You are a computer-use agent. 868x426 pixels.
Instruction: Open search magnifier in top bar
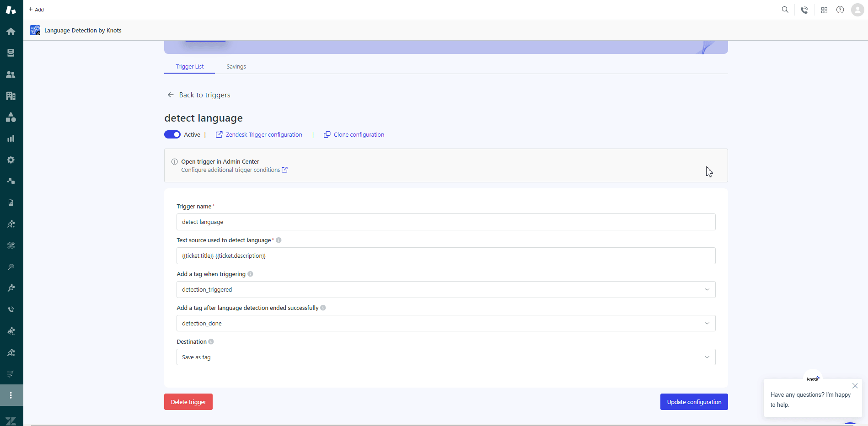(785, 10)
